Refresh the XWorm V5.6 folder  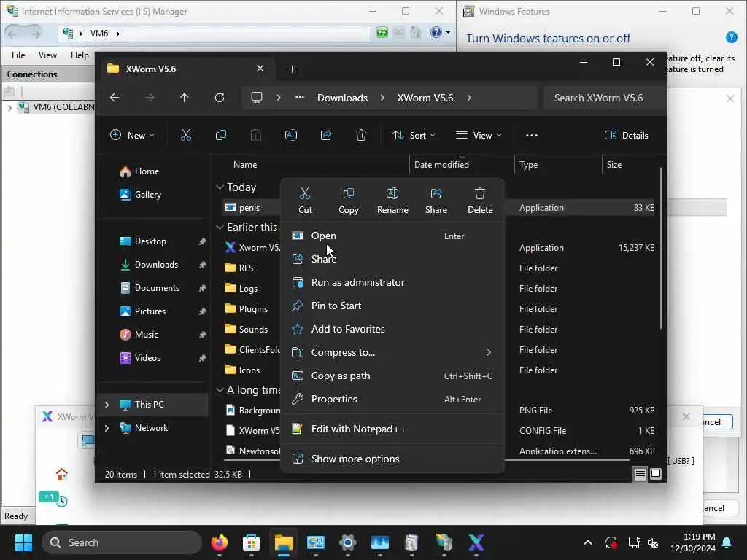[219, 98]
